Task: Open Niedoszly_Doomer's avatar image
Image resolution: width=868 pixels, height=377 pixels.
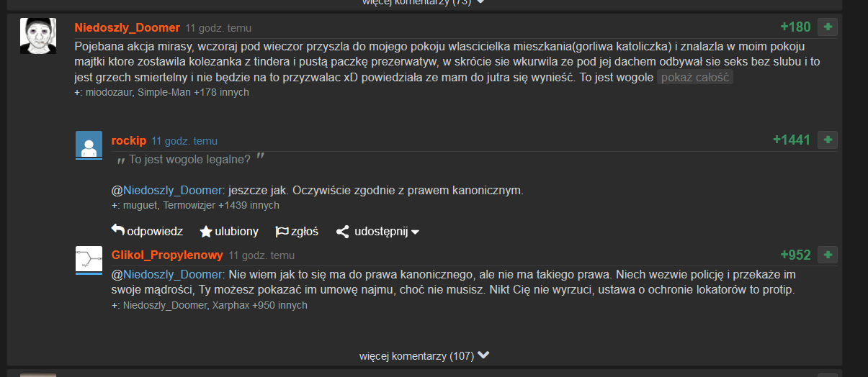Action: point(38,36)
